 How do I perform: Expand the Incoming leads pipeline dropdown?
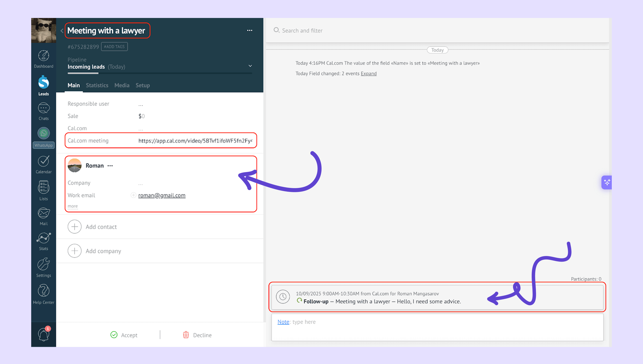tap(250, 66)
